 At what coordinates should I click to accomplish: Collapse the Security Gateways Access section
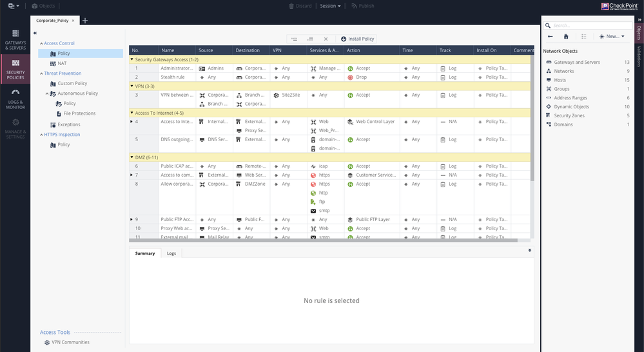(132, 59)
